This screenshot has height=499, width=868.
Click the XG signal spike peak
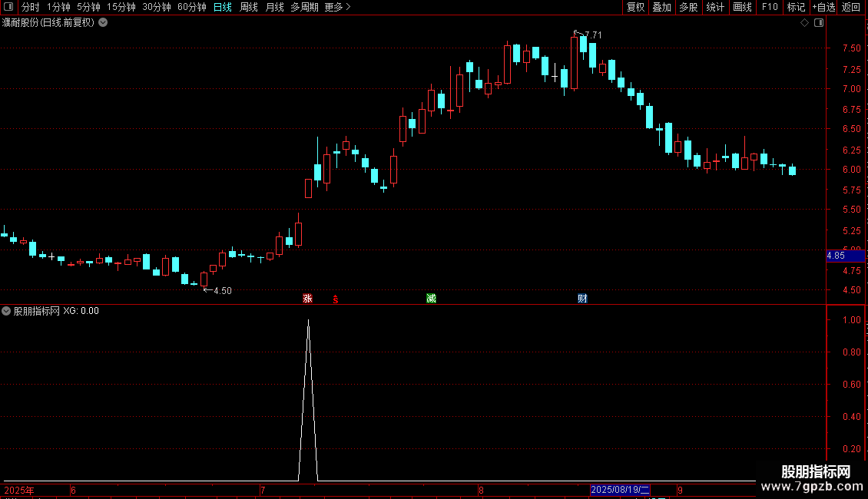[x=308, y=321]
